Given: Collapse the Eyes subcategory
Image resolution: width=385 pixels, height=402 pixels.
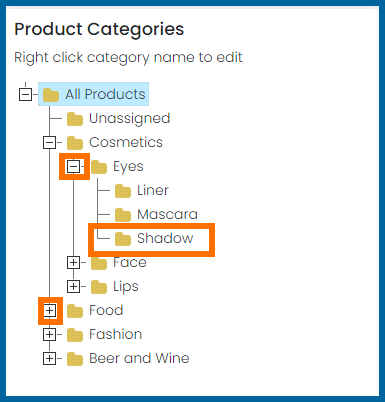Looking at the screenshot, I should [x=73, y=167].
